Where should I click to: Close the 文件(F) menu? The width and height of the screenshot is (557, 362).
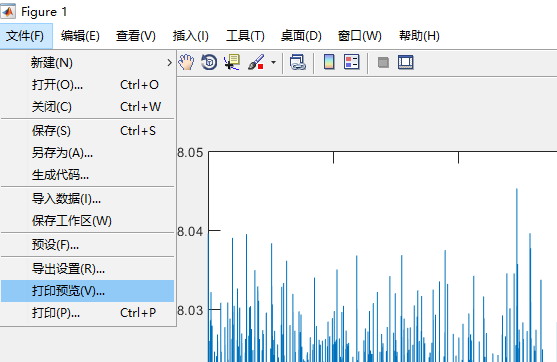(x=26, y=36)
